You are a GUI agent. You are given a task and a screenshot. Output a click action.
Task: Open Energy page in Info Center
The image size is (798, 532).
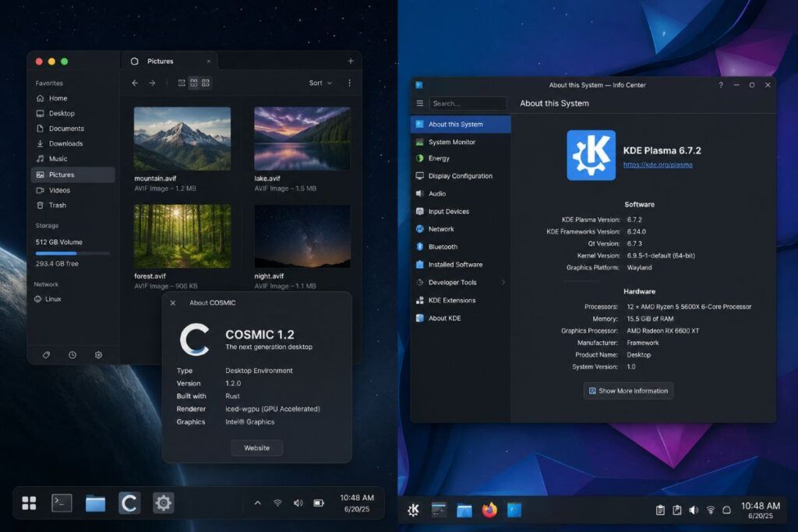coord(461,158)
